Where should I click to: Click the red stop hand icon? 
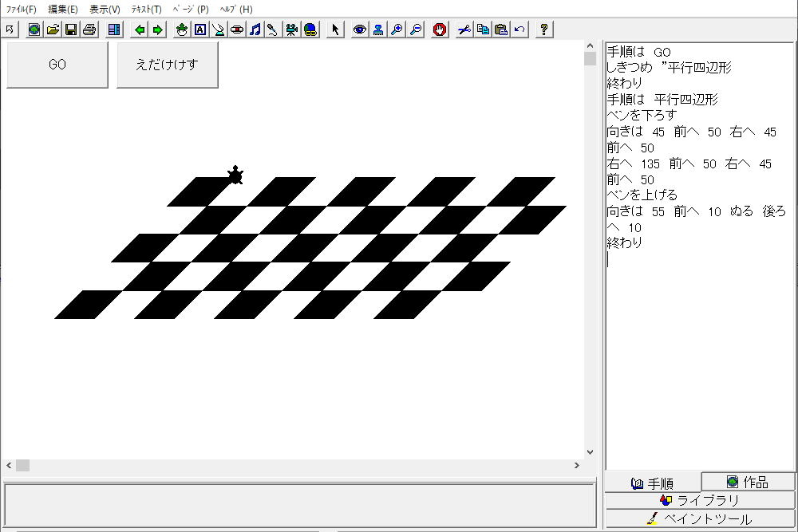tap(440, 30)
